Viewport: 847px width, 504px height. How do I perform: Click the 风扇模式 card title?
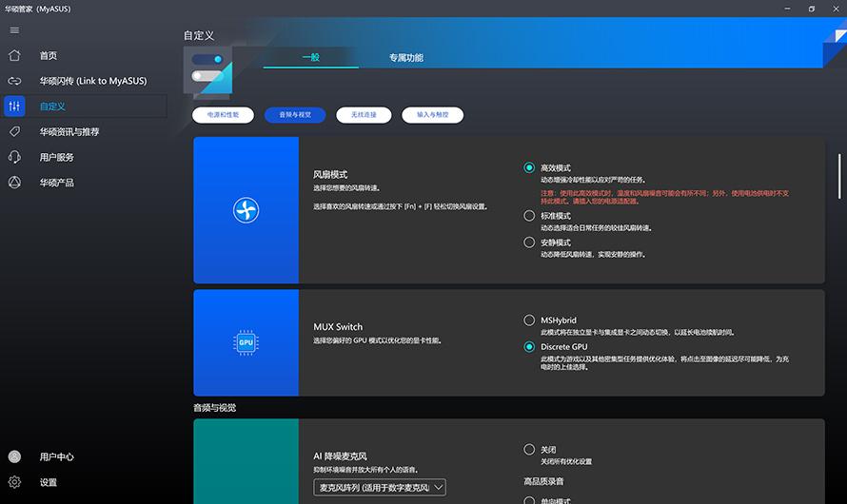(330, 174)
